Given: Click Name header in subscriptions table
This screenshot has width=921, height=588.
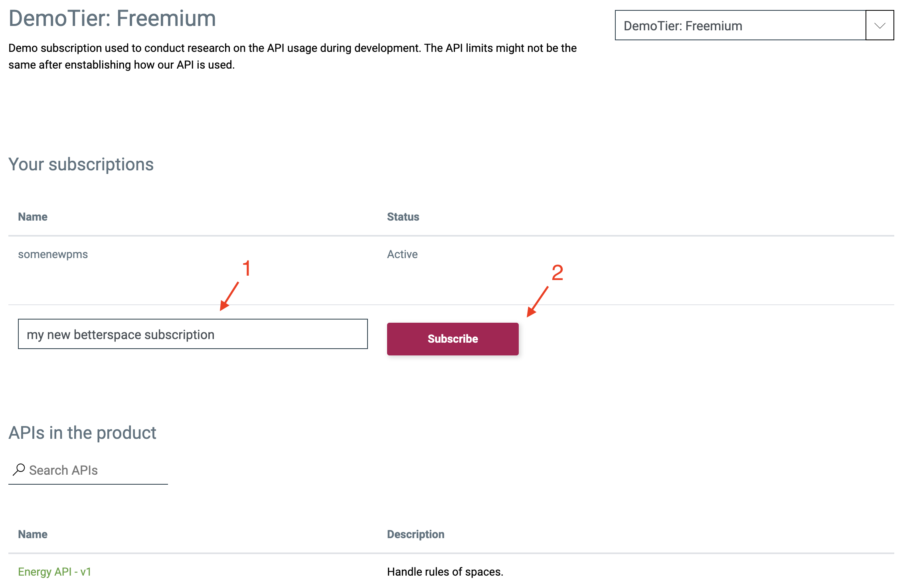Looking at the screenshot, I should click(x=33, y=217).
